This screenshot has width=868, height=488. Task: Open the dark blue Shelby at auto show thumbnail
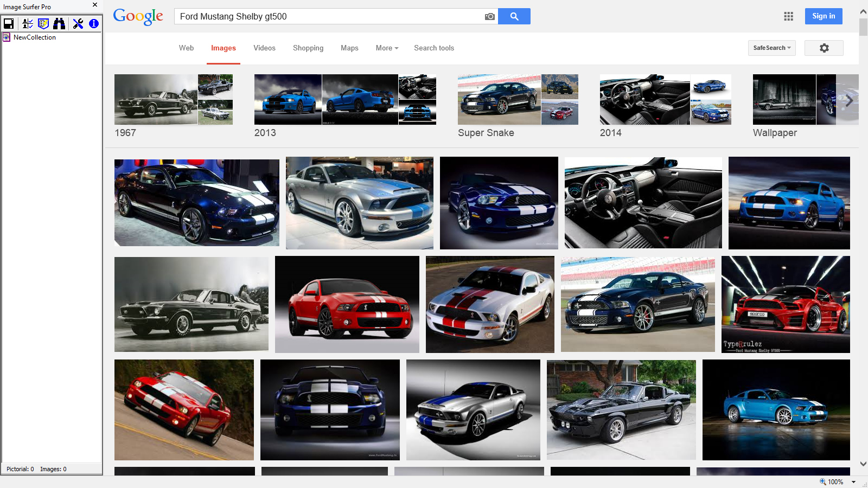coord(197,203)
